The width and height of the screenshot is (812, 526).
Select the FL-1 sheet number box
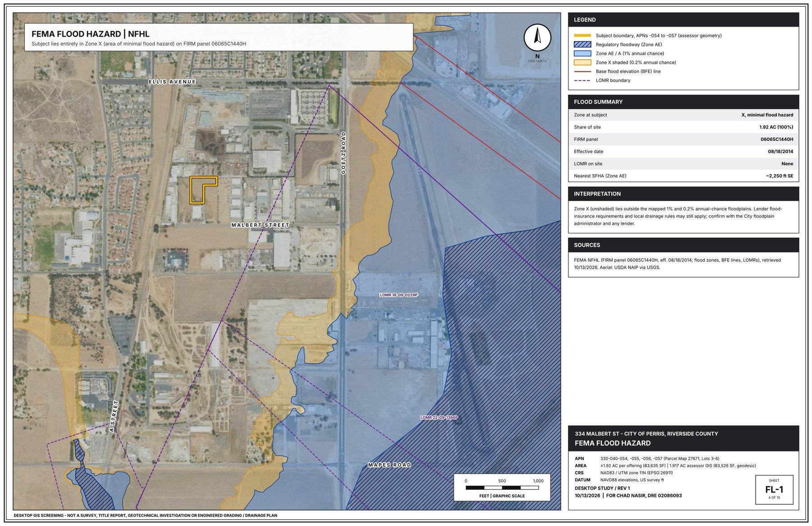coord(774,489)
